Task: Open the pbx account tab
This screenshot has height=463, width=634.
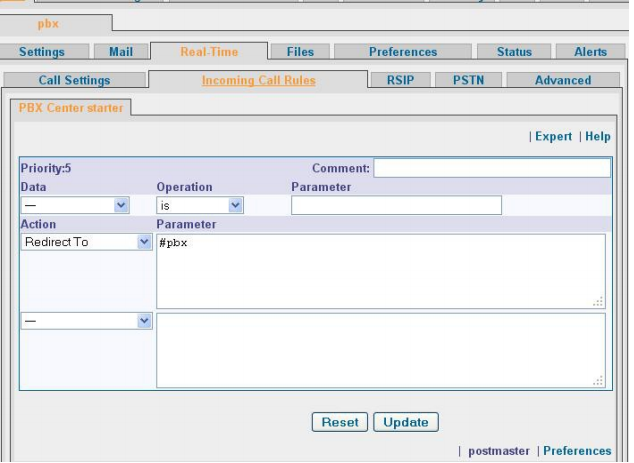Action: (x=48, y=24)
